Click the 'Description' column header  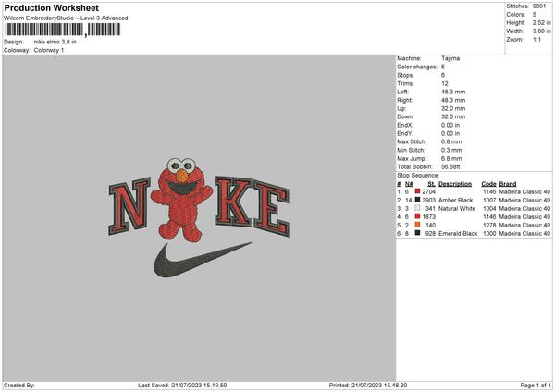tap(455, 184)
